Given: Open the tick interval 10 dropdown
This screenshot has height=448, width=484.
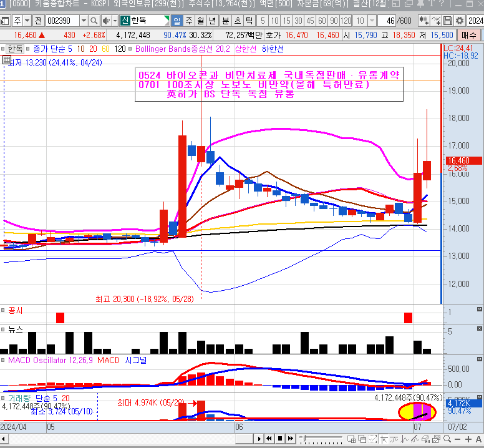Looking at the screenshot, I should click(x=371, y=21).
